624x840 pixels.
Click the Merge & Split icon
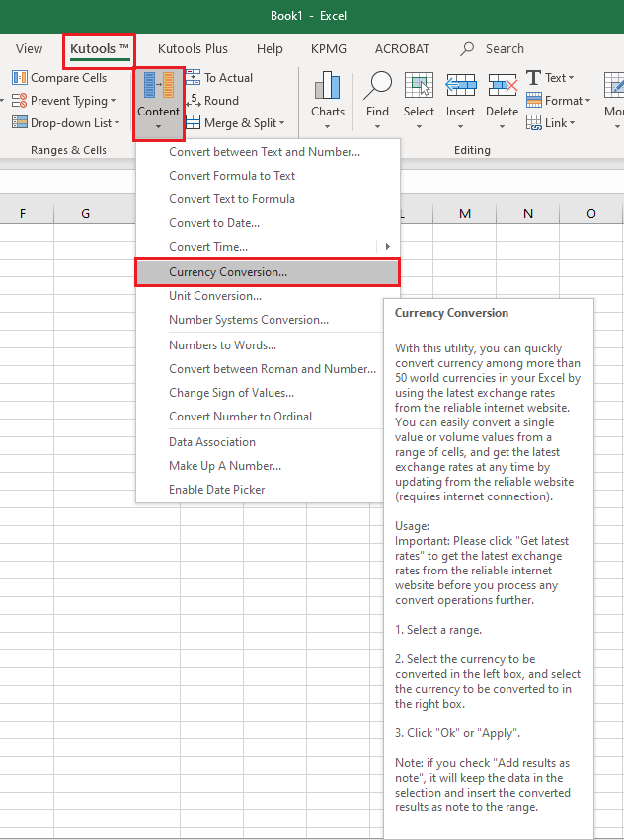click(x=193, y=122)
